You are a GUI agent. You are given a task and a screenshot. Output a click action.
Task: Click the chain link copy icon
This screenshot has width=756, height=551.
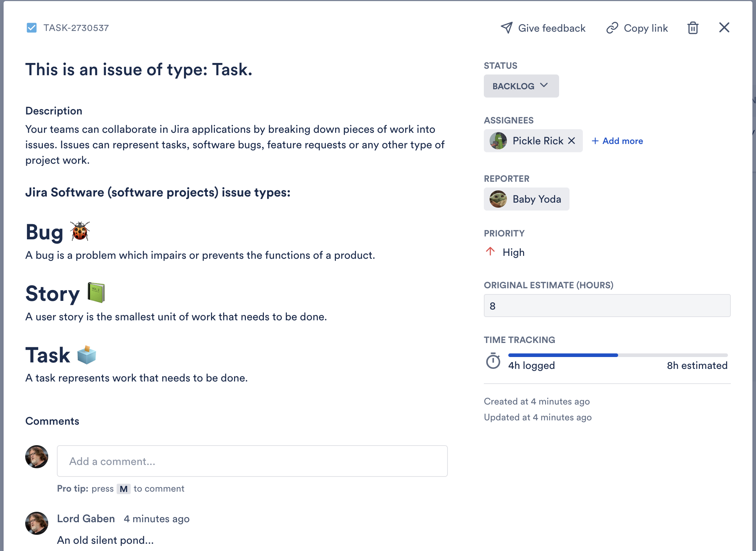[612, 28]
